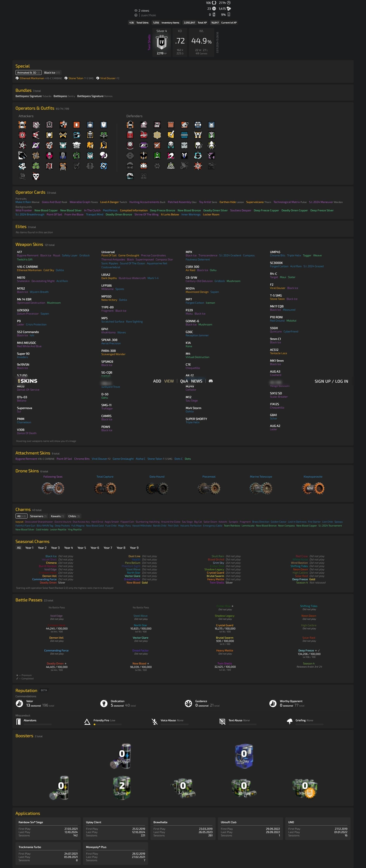Select the Bandit lightning defender icon
Viewport: 366px width, 868px height.
coord(171,135)
